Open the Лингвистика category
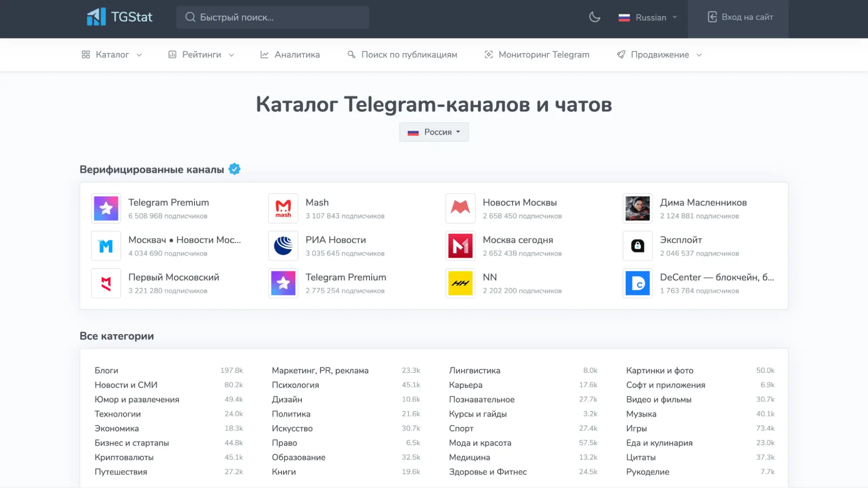 [x=475, y=370]
